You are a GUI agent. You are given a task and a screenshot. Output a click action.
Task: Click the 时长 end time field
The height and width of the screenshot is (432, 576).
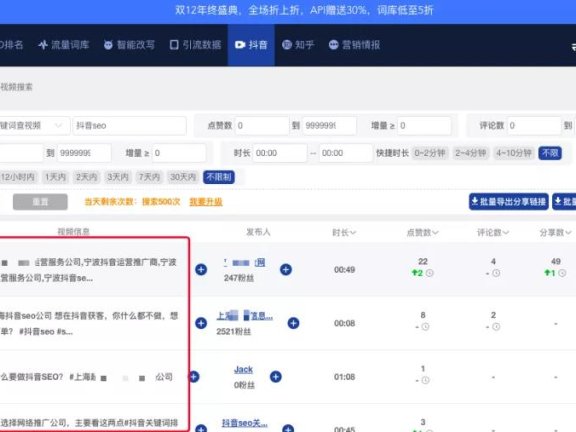[x=346, y=153]
